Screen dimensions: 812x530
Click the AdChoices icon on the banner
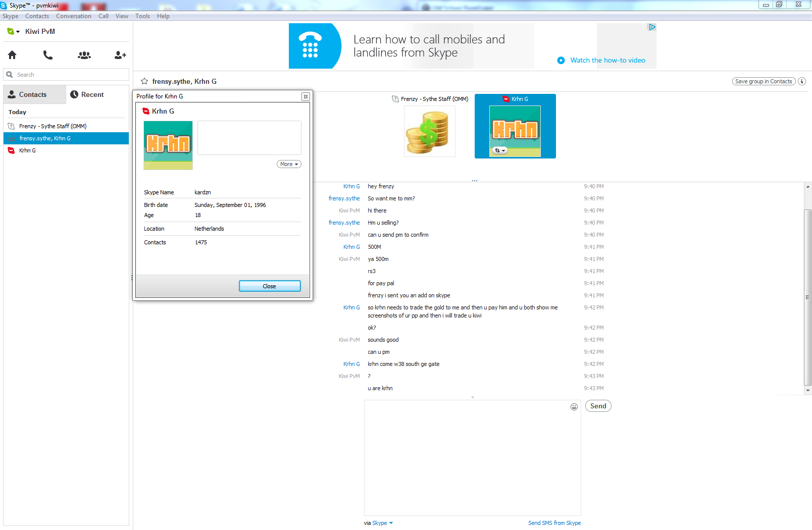click(652, 27)
